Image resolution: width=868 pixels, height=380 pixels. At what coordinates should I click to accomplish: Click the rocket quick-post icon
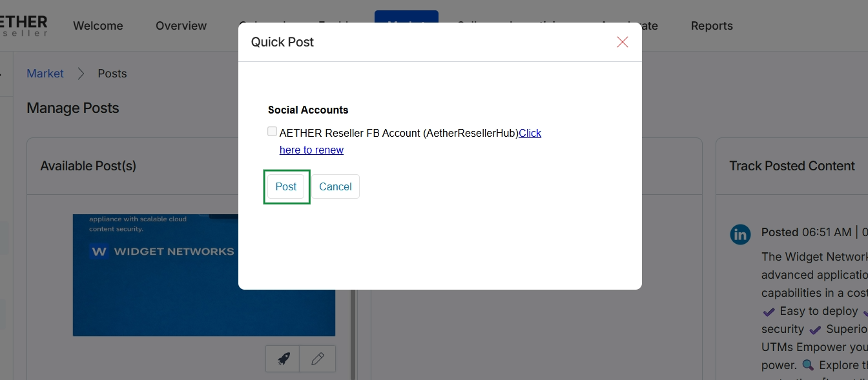click(283, 359)
